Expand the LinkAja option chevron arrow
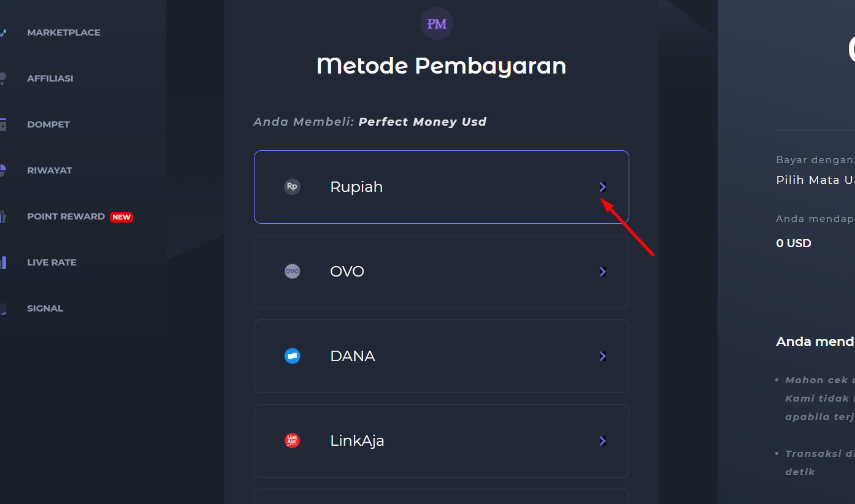 click(x=603, y=441)
